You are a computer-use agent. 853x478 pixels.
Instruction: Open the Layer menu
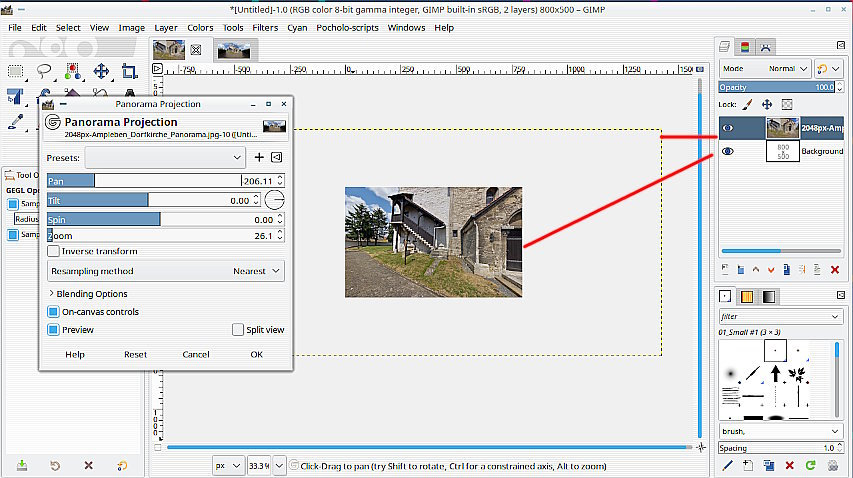[165, 28]
